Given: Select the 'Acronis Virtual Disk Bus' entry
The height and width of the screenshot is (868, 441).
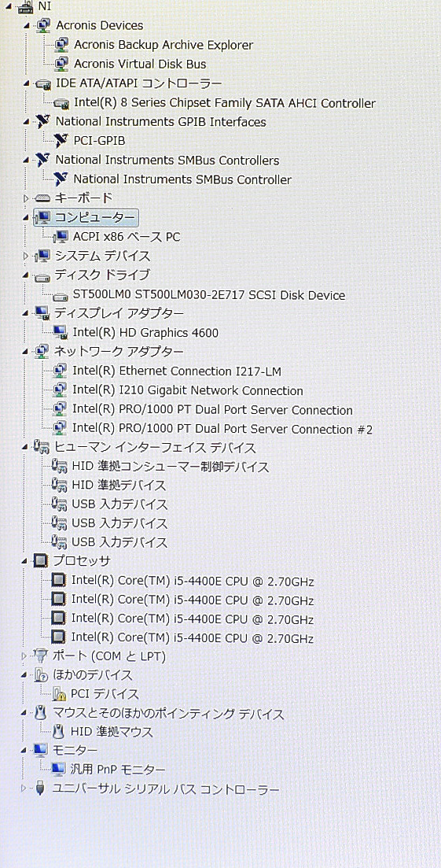Looking at the screenshot, I should click(140, 65).
